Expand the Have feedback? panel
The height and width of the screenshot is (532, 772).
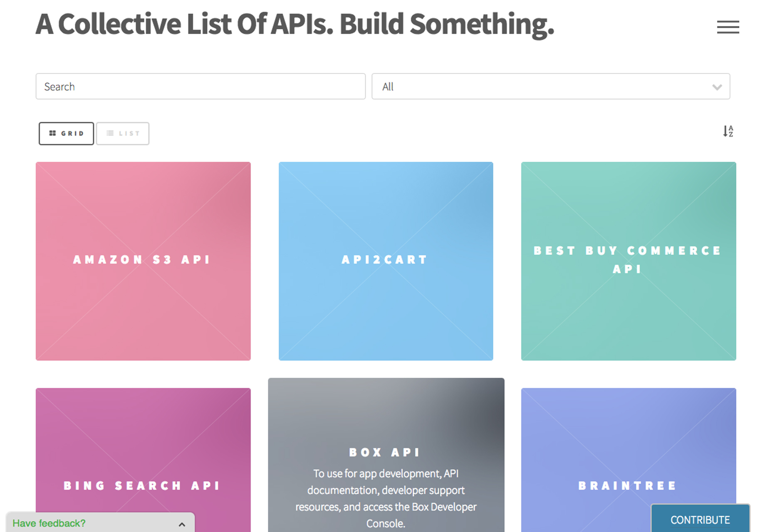coord(100,523)
